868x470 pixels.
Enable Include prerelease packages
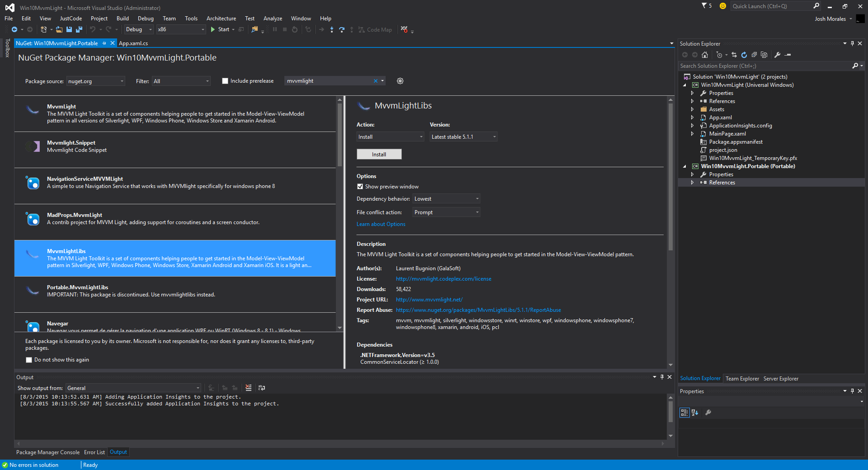(x=225, y=81)
